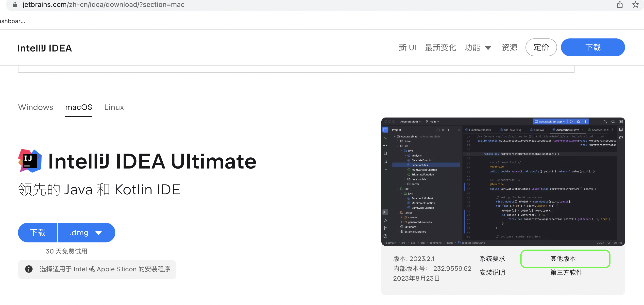Open the 系统要求 link
Screen dimensions: 644x305
[492, 258]
